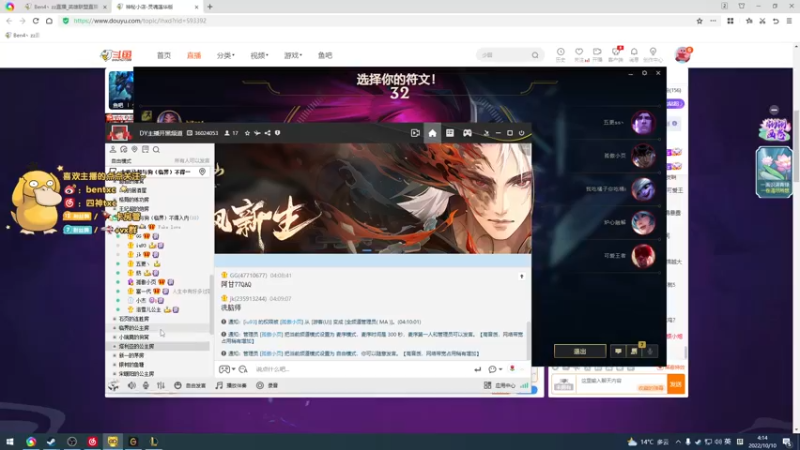Share the channel with the share icon
Image resolution: width=800 pixels, height=450 pixels.
pos(267,133)
